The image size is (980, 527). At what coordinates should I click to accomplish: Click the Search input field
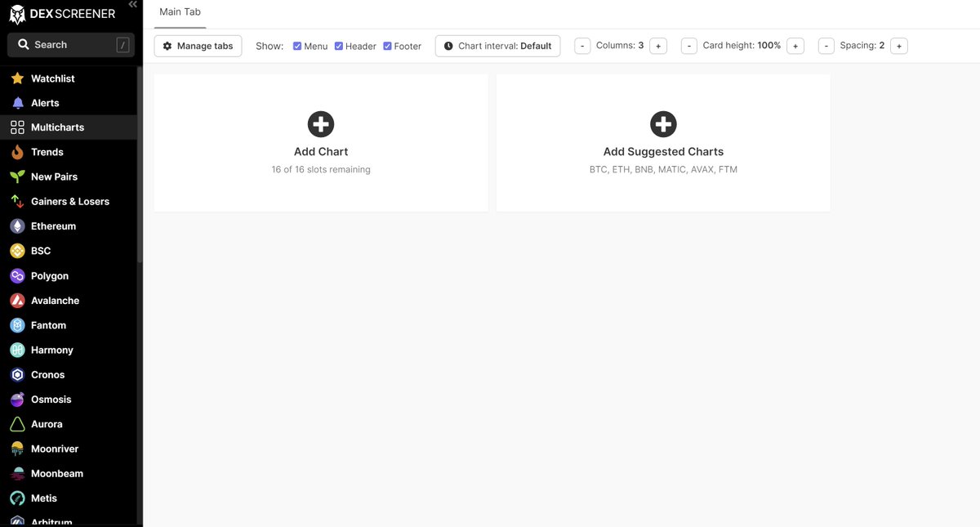(x=70, y=45)
